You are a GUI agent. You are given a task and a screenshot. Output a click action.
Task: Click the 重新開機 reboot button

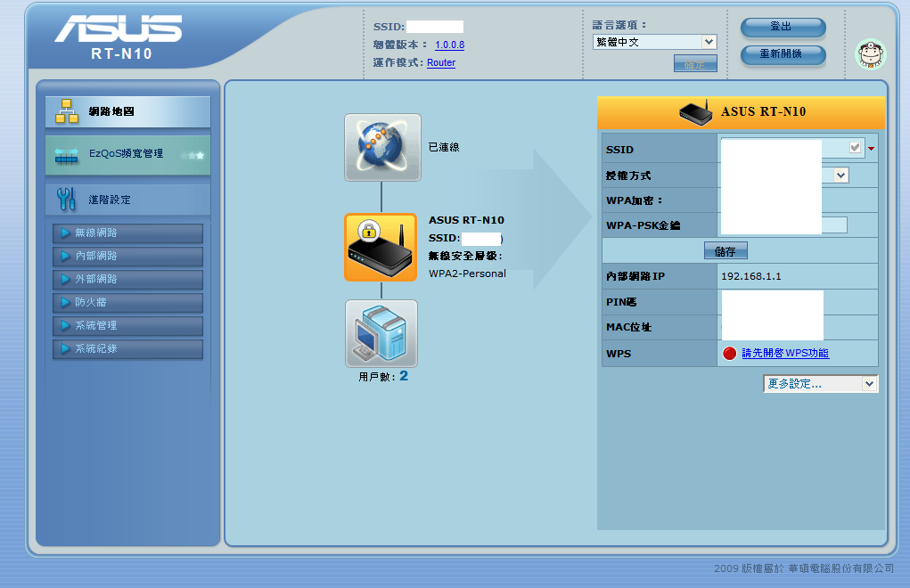(783, 54)
